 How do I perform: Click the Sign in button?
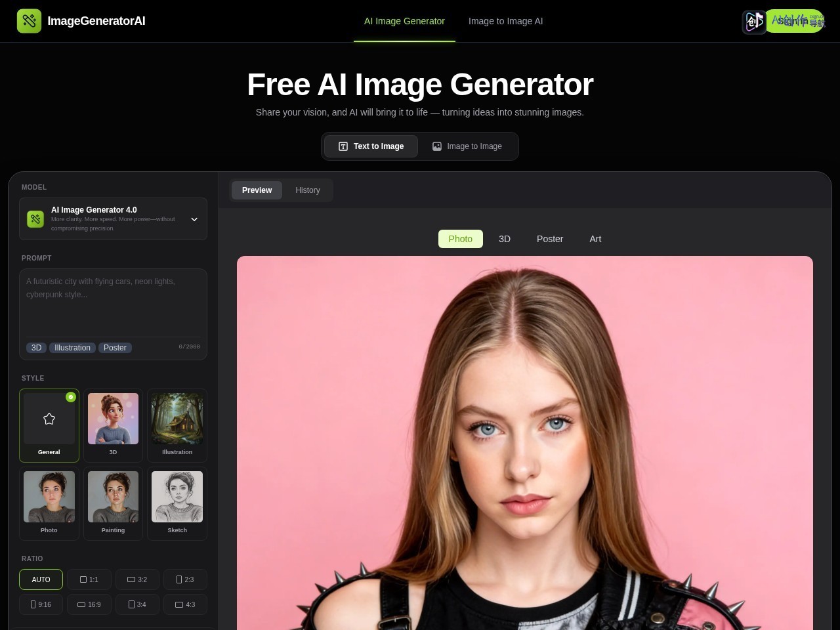795,21
